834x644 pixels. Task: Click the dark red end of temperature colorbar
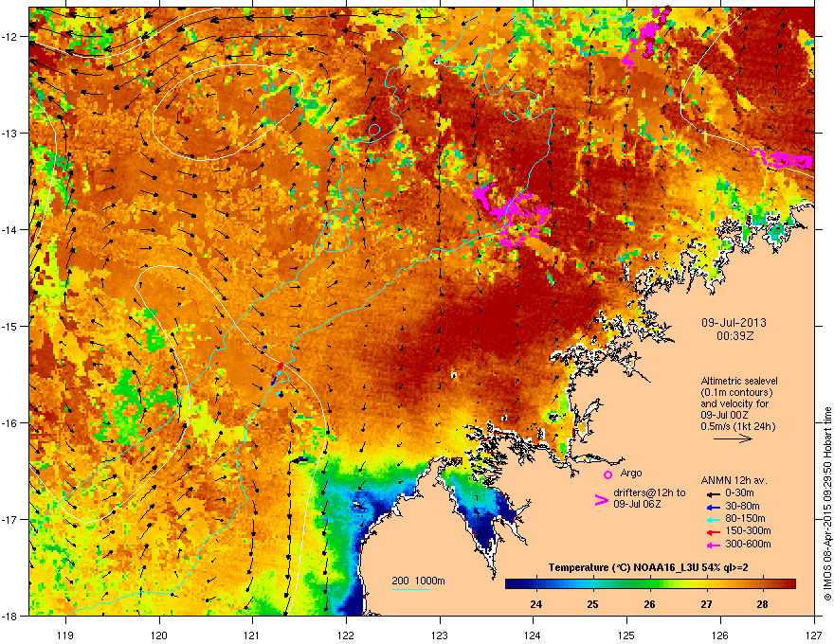click(789, 584)
